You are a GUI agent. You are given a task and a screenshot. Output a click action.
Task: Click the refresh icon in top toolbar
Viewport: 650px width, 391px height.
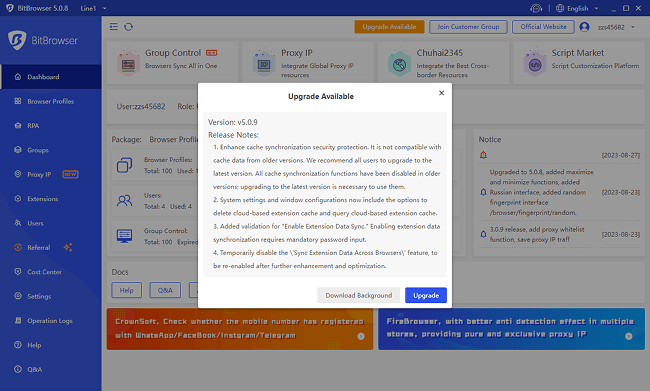click(x=129, y=27)
